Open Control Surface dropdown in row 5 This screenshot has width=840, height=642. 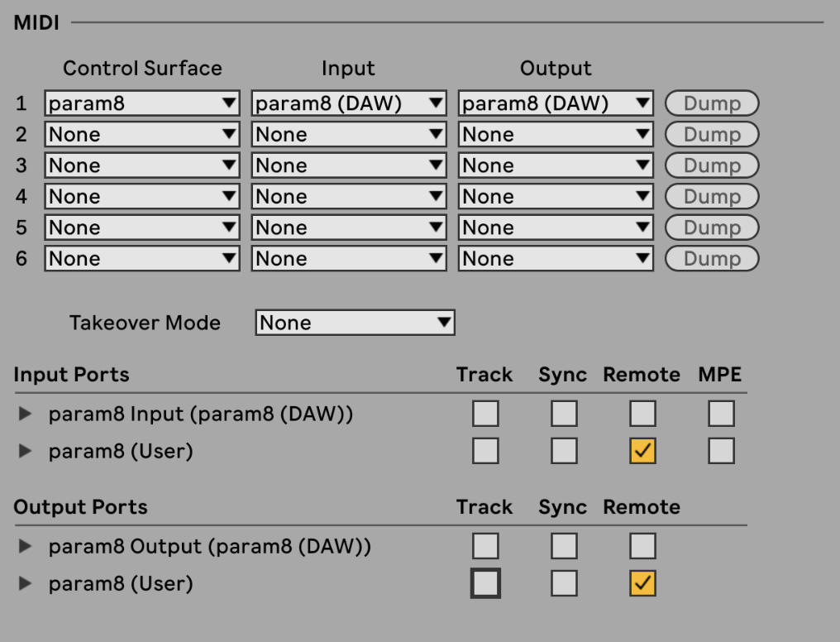(x=142, y=228)
